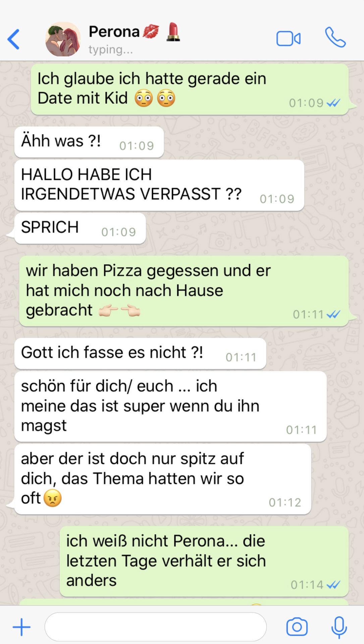Tap the empty message input field

click(x=155, y=627)
